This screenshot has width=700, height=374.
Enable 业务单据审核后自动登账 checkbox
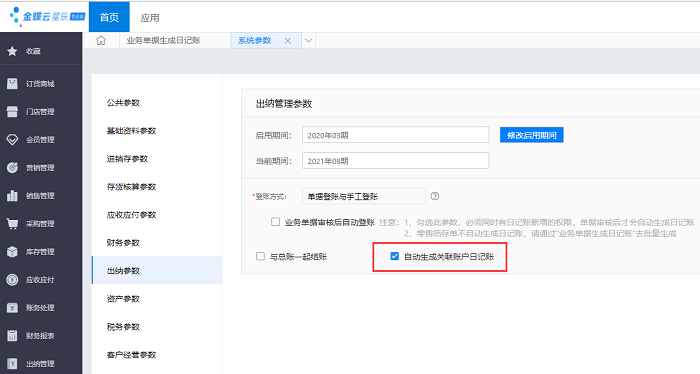(275, 222)
